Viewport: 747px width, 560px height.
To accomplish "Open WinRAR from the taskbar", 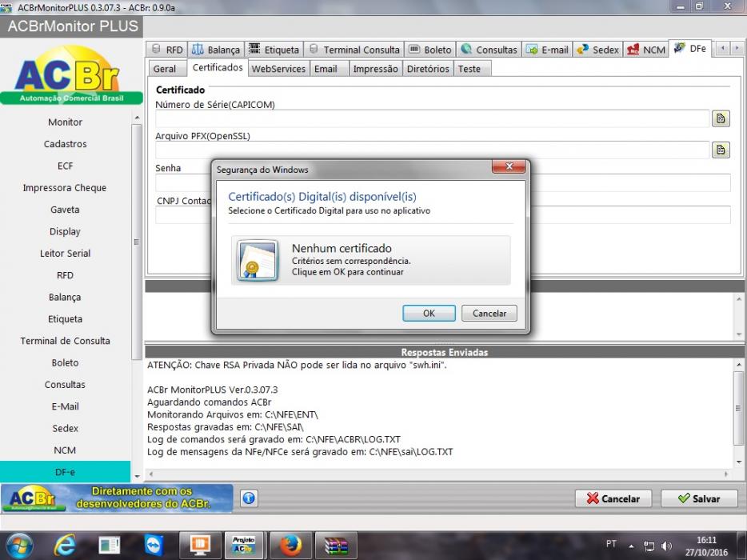I will (336, 546).
